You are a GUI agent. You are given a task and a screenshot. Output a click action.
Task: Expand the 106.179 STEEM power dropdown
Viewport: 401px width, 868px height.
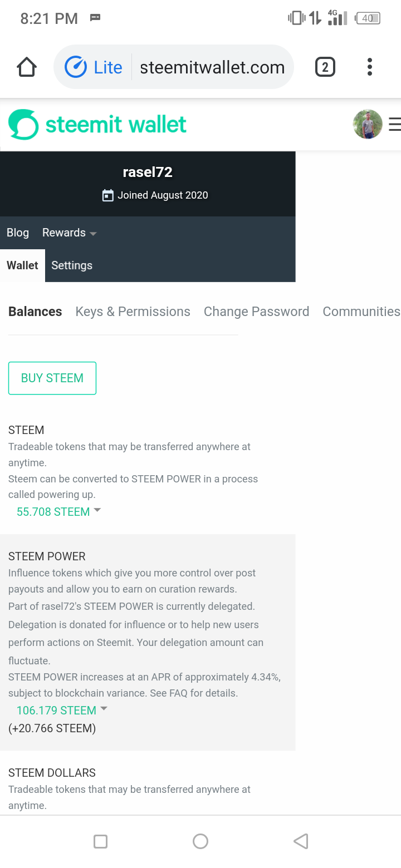62,710
